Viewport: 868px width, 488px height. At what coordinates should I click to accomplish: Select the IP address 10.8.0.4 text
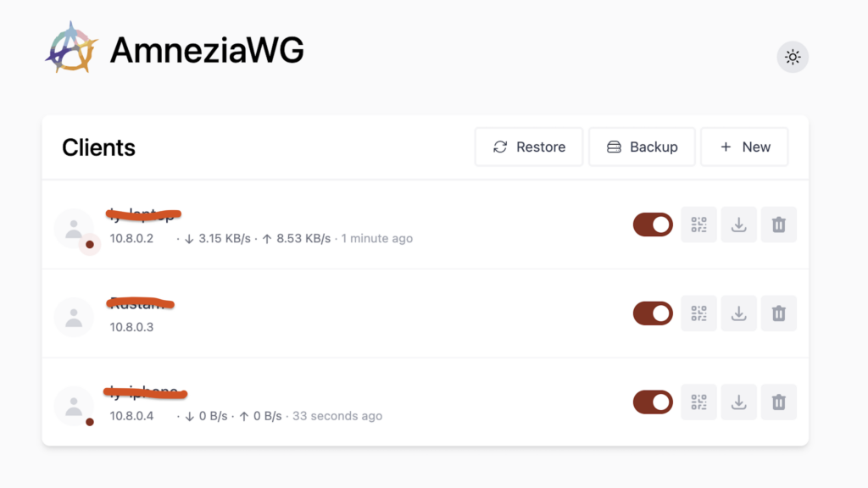pos(131,416)
